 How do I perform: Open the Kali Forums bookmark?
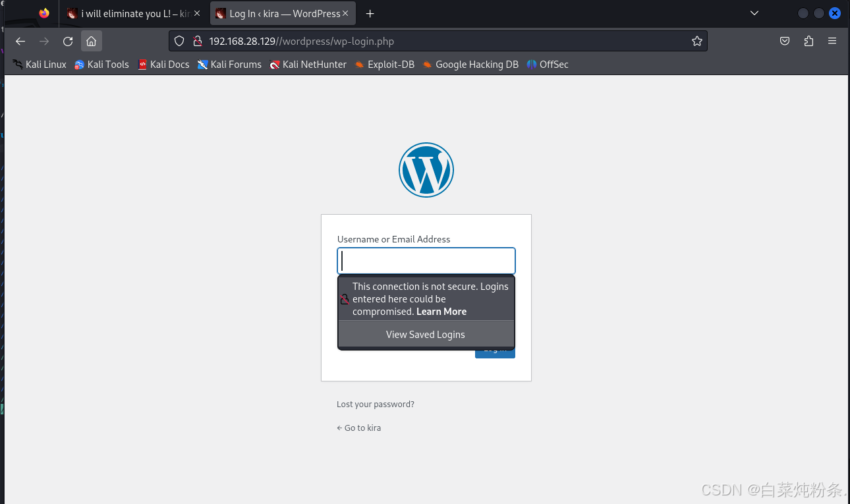point(229,65)
